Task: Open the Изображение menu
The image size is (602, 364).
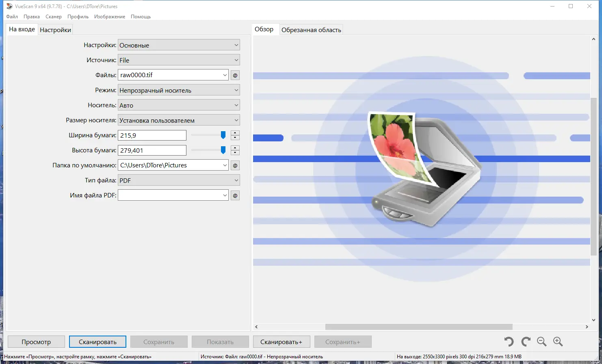Action: 109,17
